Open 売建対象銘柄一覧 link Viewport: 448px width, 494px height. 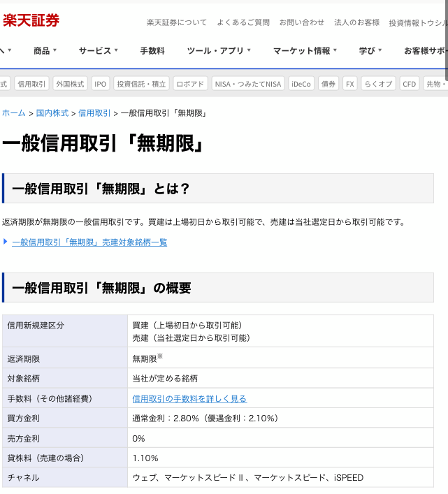[x=89, y=242]
